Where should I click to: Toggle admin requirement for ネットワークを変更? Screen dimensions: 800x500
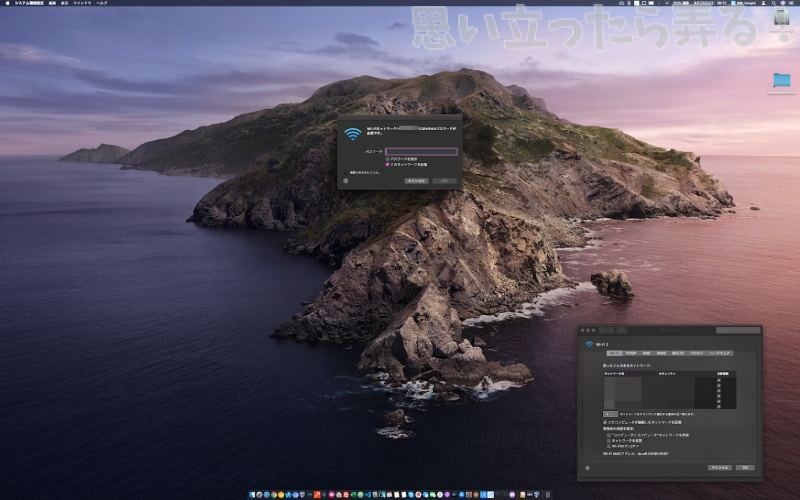click(609, 440)
